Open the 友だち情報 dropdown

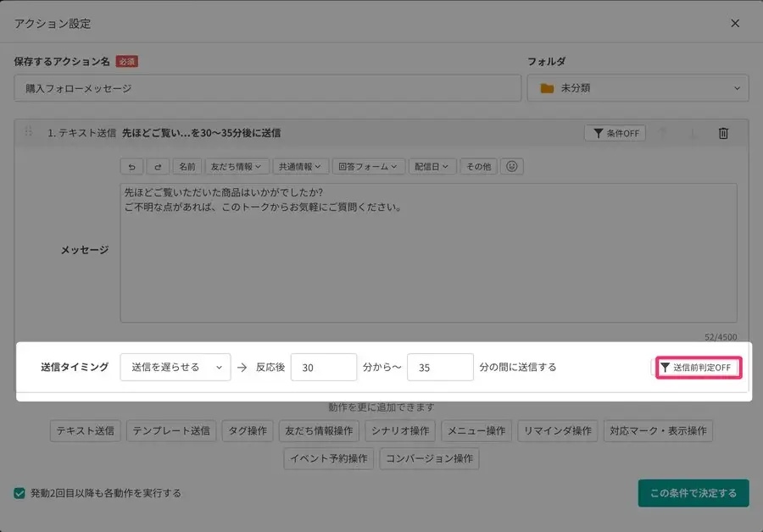pos(236,166)
